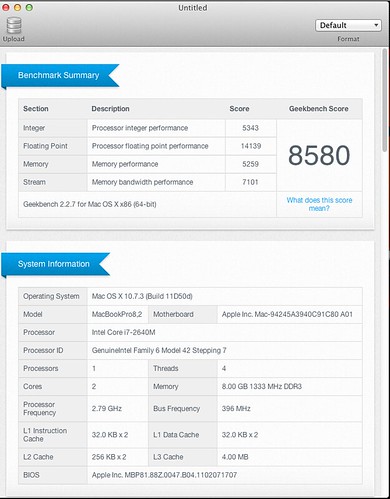390x499 pixels.
Task: Click the Threads label cell
Action: 183,368
